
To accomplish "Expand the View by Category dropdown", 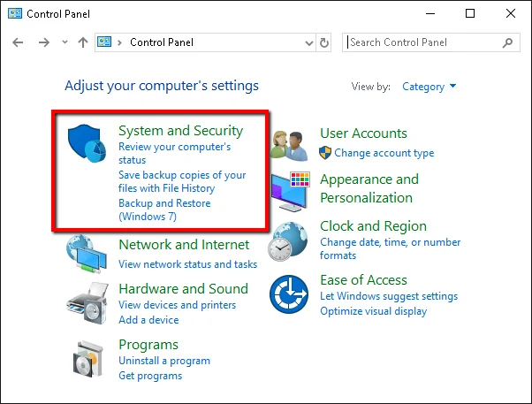I will [x=429, y=87].
